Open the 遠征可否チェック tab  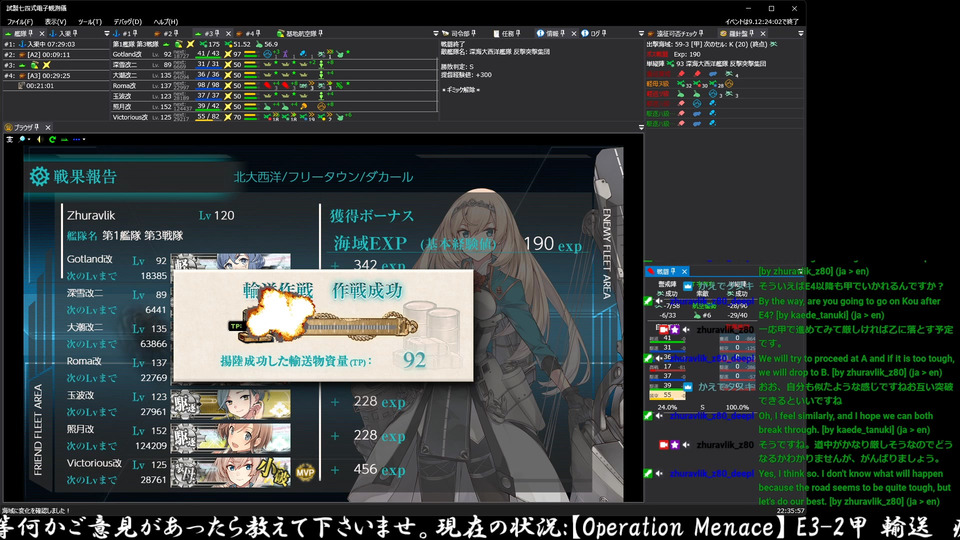(675, 33)
